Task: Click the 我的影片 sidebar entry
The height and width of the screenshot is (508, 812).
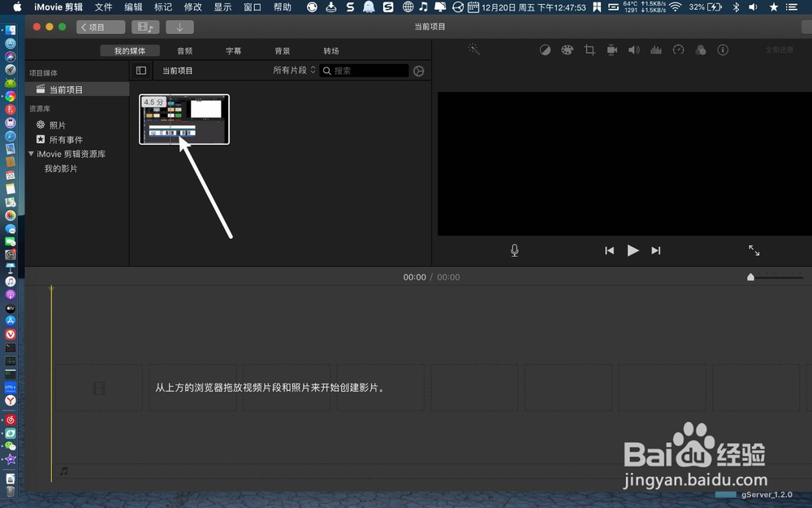Action: (x=60, y=168)
